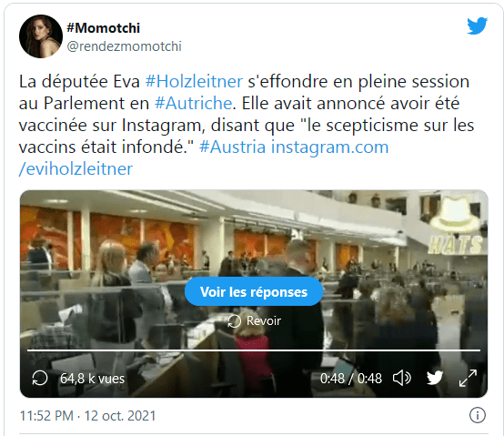The width and height of the screenshot is (504, 436).
Task: Open the #Momotchi display name
Action: point(103,28)
